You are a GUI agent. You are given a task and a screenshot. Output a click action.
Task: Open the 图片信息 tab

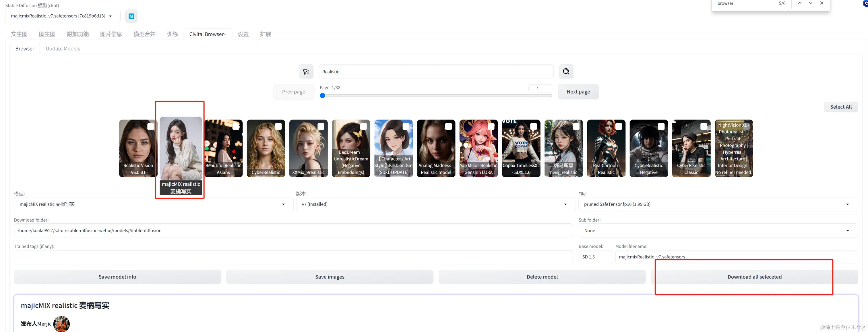click(111, 34)
